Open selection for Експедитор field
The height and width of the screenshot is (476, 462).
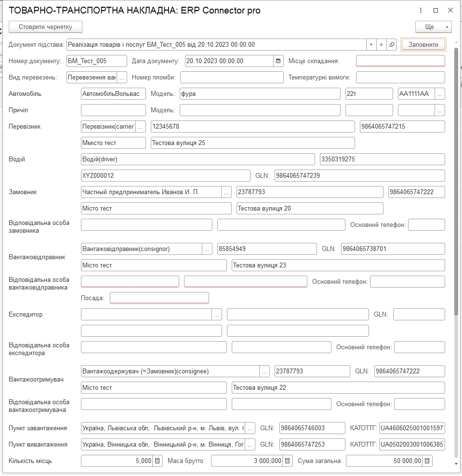216,315
